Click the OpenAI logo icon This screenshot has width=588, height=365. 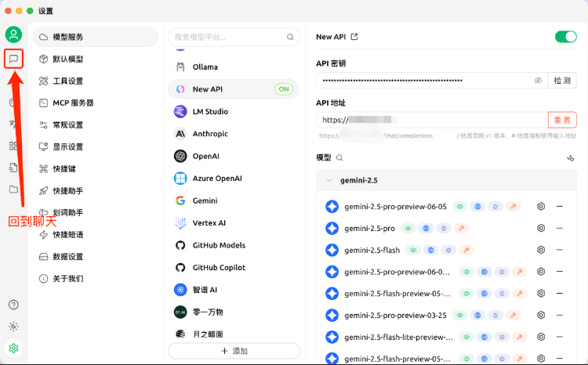coord(180,156)
